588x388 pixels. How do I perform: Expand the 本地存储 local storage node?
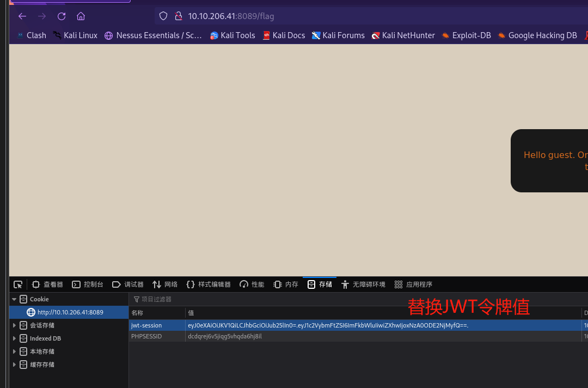point(14,351)
